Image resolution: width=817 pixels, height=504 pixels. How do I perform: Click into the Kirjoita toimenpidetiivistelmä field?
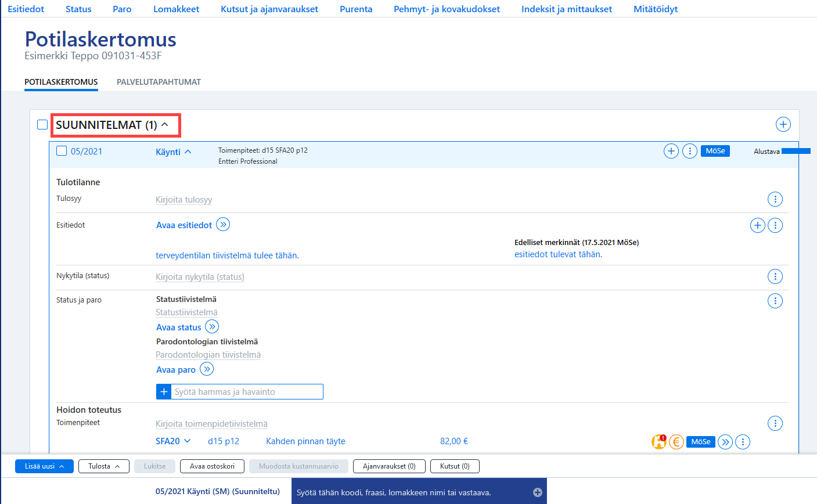point(212,424)
